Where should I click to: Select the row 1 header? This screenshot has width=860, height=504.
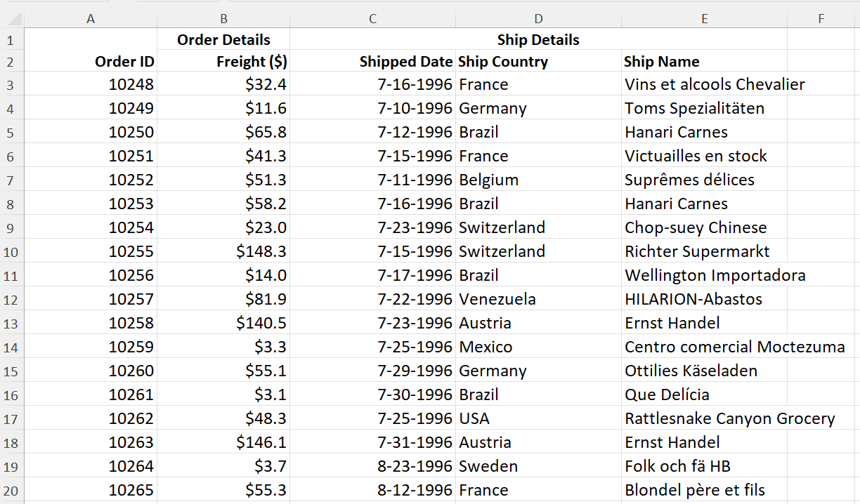click(x=11, y=39)
